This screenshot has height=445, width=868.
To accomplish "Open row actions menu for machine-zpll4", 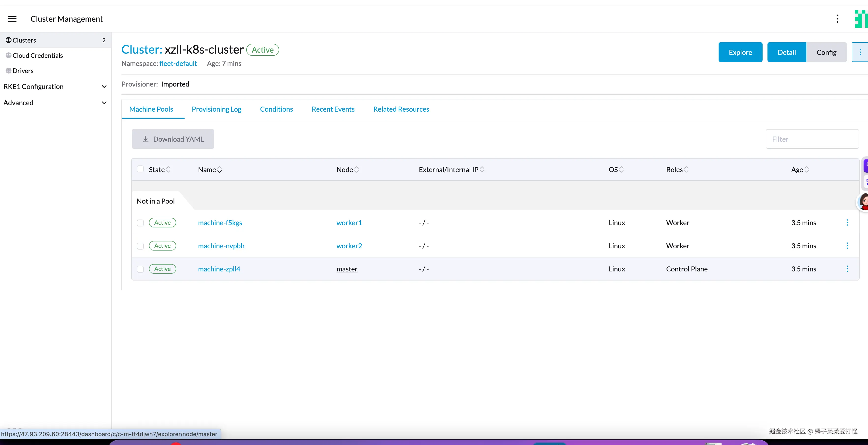I will click(x=847, y=269).
